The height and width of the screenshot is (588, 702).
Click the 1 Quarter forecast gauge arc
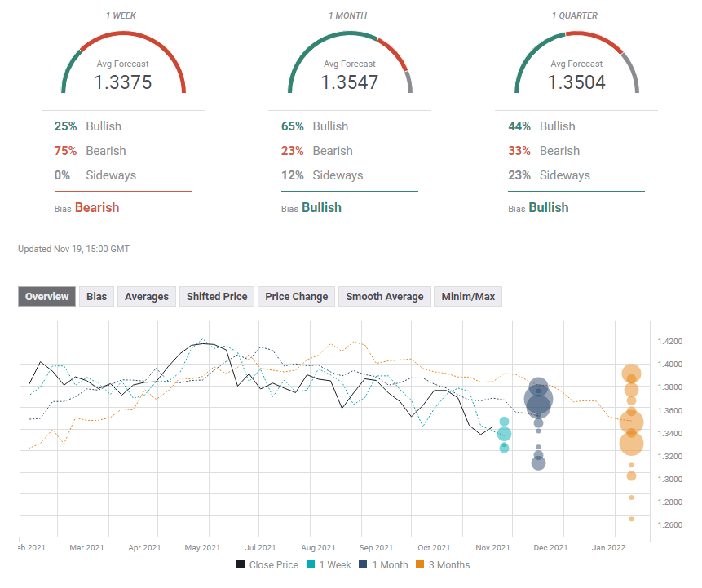click(x=576, y=37)
